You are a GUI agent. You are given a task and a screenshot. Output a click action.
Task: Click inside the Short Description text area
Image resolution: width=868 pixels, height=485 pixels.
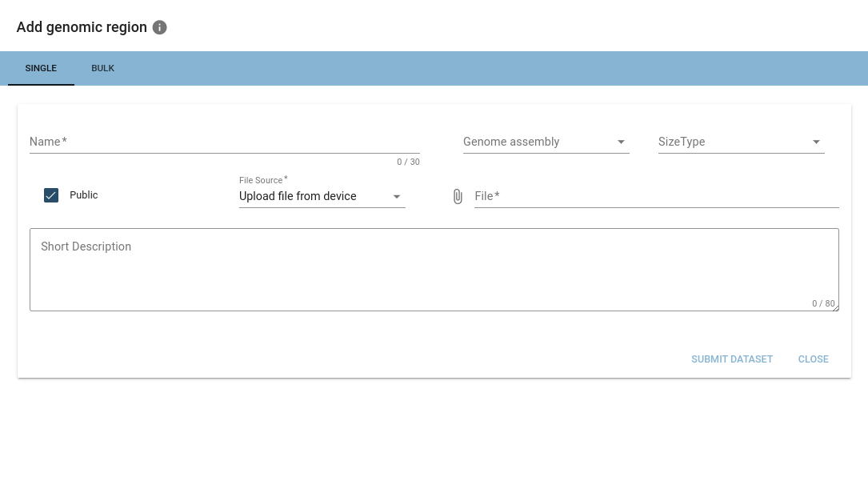[x=432, y=272]
